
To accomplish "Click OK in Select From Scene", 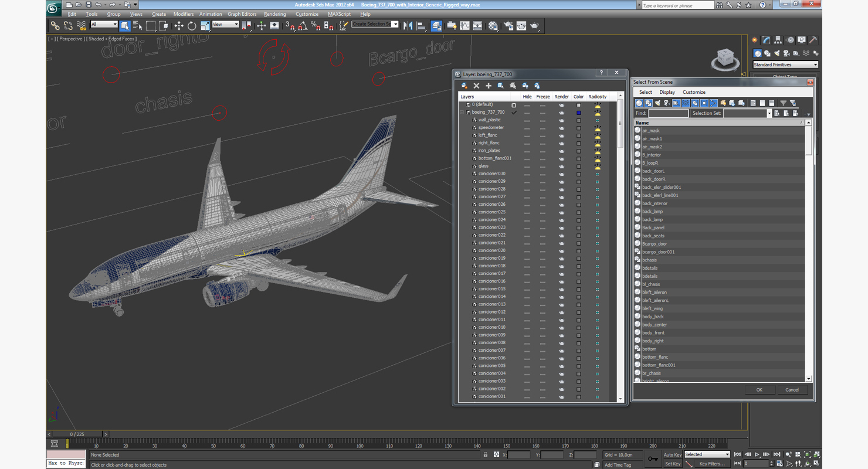I will pos(759,390).
